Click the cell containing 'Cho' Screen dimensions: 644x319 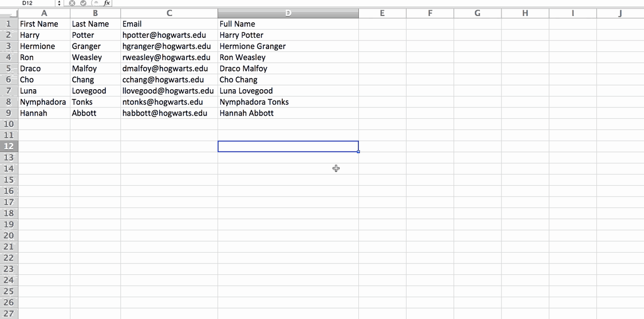(44, 79)
